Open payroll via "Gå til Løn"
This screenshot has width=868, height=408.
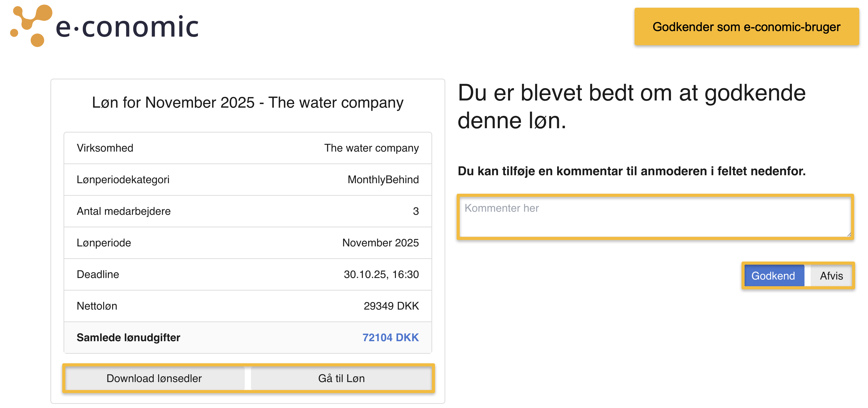[x=341, y=378]
